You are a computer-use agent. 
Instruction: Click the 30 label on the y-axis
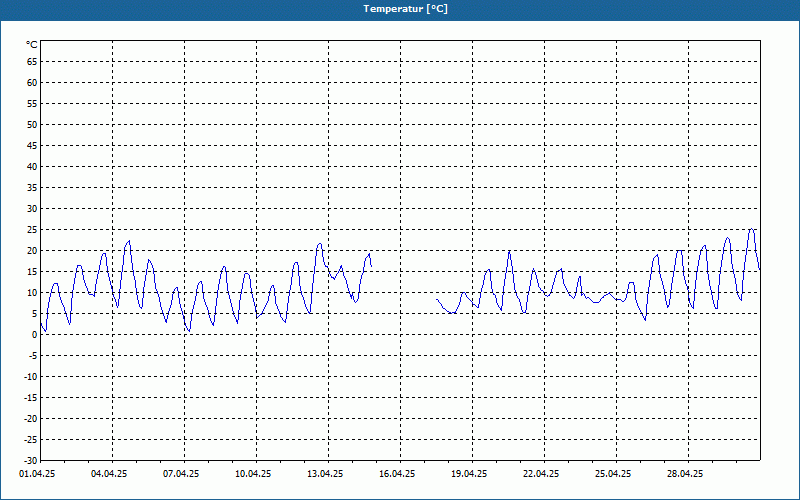[32, 209]
